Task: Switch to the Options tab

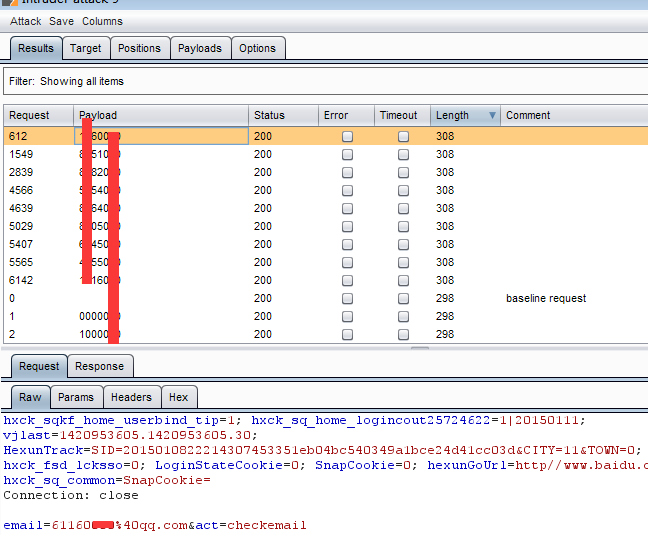Action: click(x=257, y=48)
